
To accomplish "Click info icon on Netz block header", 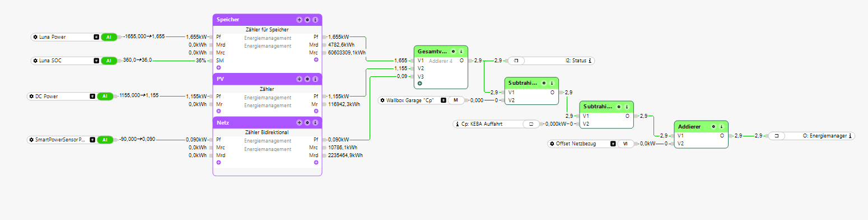I will point(315,122).
